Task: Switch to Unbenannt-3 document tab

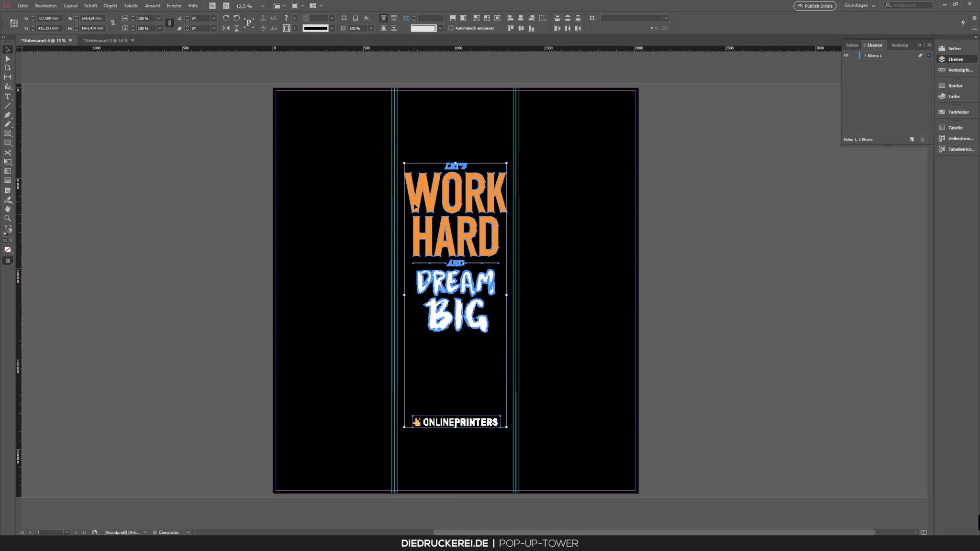Action: [x=105, y=41]
